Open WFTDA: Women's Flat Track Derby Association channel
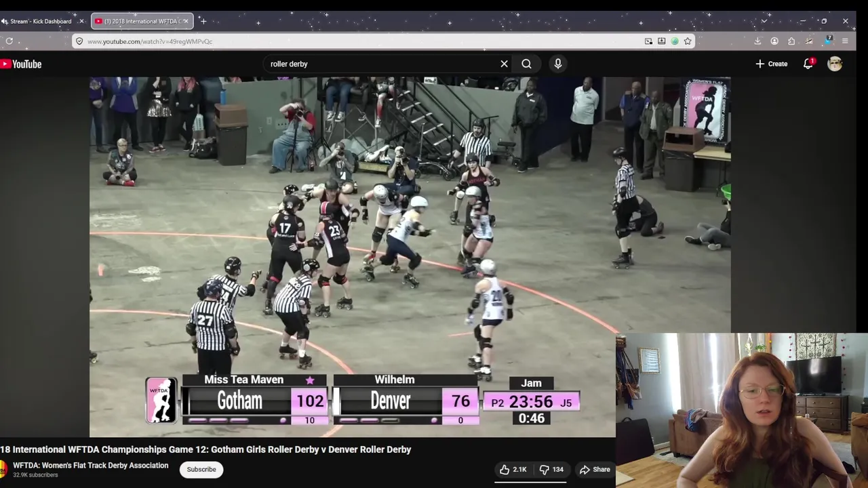The image size is (868, 488). click(91, 465)
